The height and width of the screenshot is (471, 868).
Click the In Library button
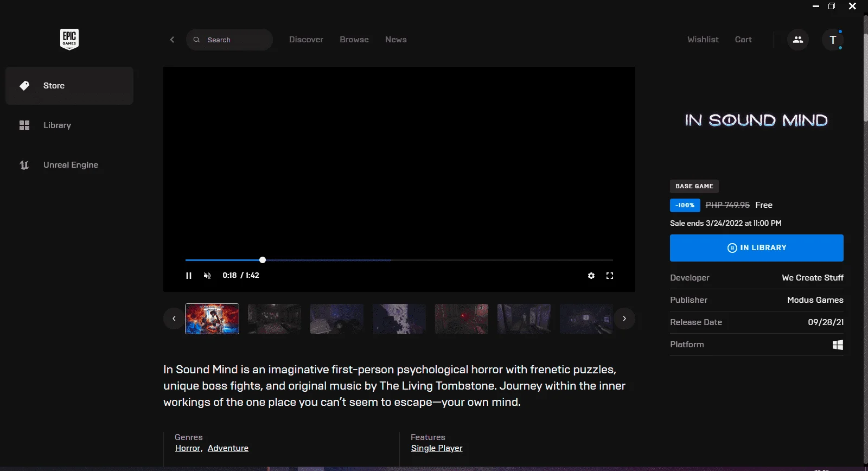coord(757,248)
